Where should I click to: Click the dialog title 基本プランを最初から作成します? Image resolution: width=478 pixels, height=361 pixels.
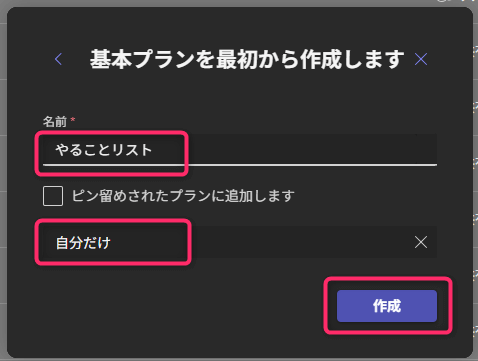coord(247,59)
